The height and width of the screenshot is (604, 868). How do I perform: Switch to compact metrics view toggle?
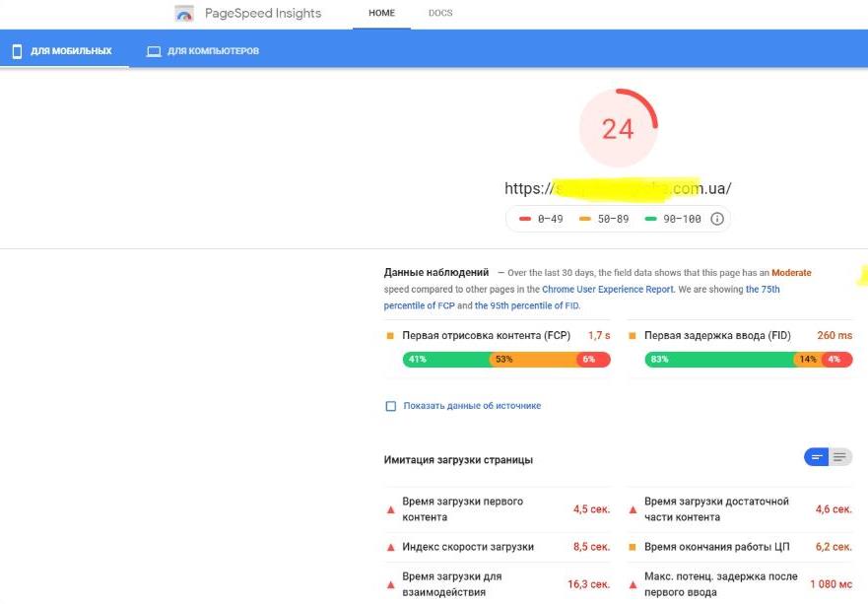click(816, 457)
